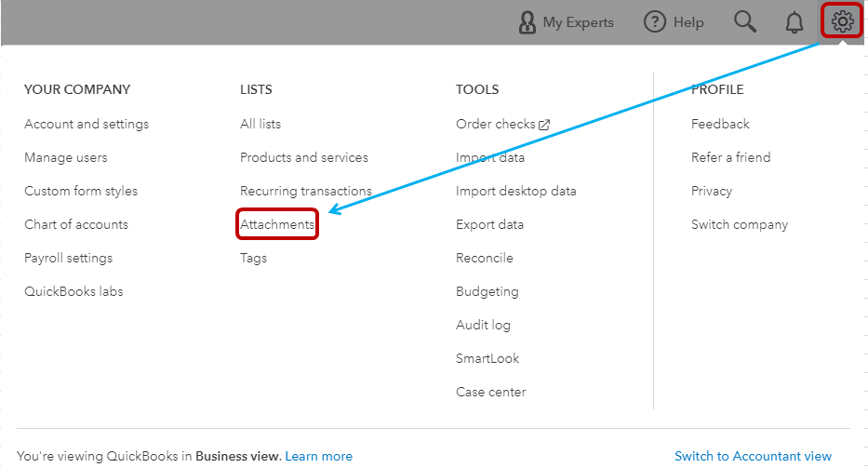868x468 pixels.
Task: Choose Feedback under Profile
Action: coord(720,124)
